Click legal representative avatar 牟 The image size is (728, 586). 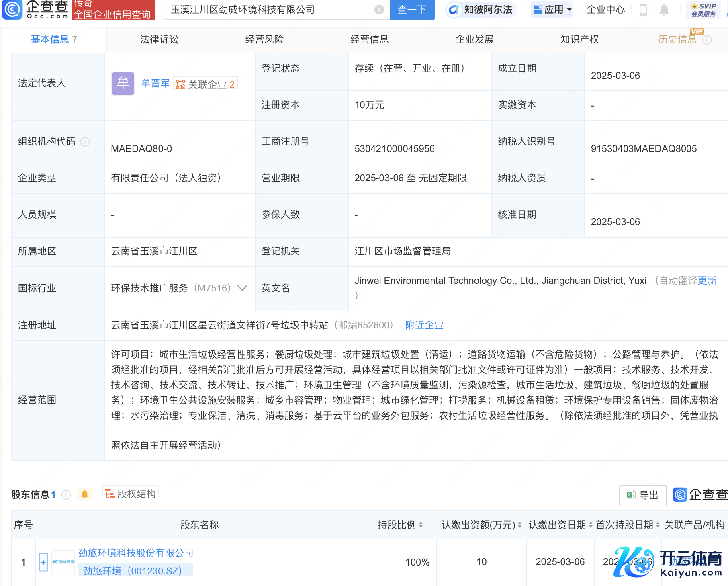[x=123, y=84]
